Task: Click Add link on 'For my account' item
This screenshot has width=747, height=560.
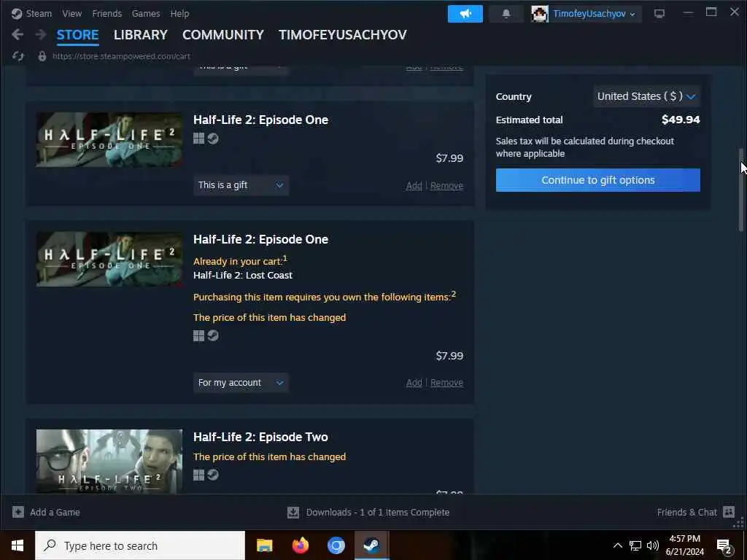Action: pyautogui.click(x=414, y=383)
